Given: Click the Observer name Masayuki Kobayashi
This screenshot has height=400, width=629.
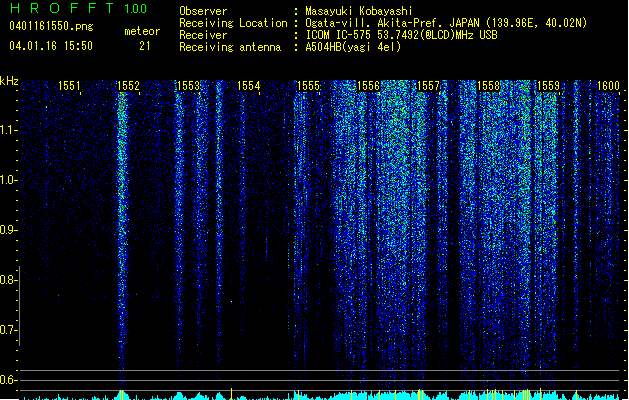Looking at the screenshot, I should tap(359, 11).
